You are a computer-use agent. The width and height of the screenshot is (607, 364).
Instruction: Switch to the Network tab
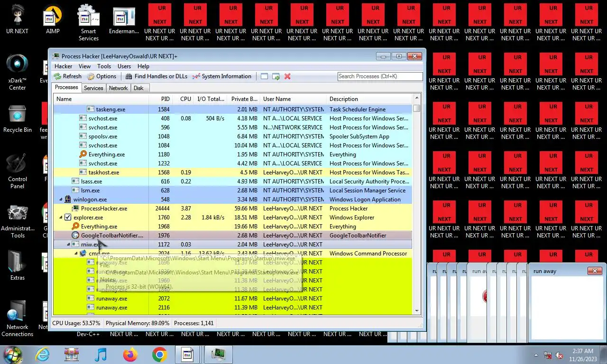coord(118,88)
